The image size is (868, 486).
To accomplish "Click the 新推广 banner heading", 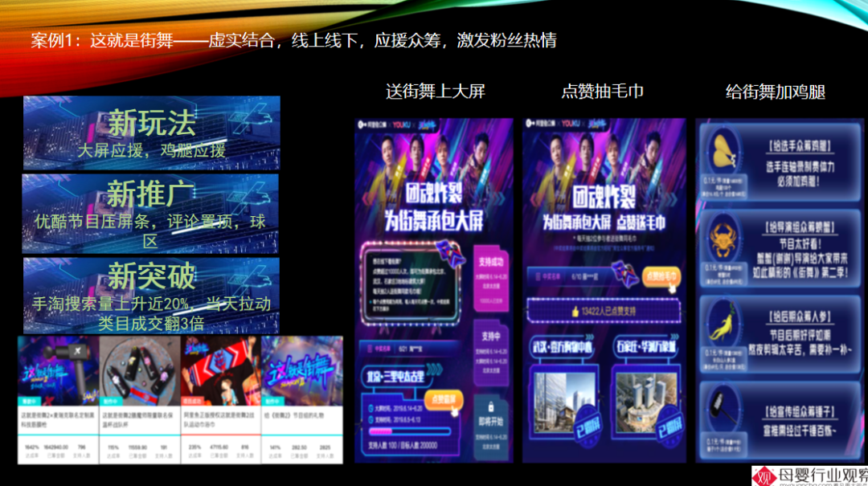I will tap(150, 193).
